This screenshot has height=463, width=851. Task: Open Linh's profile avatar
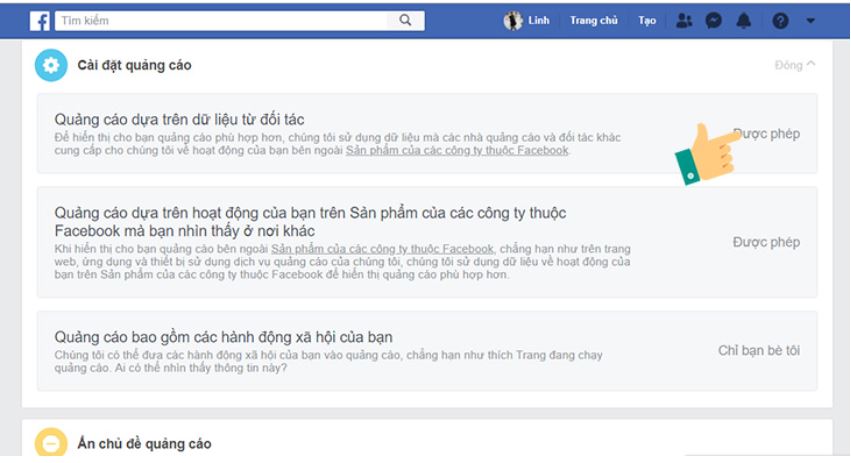tap(512, 21)
